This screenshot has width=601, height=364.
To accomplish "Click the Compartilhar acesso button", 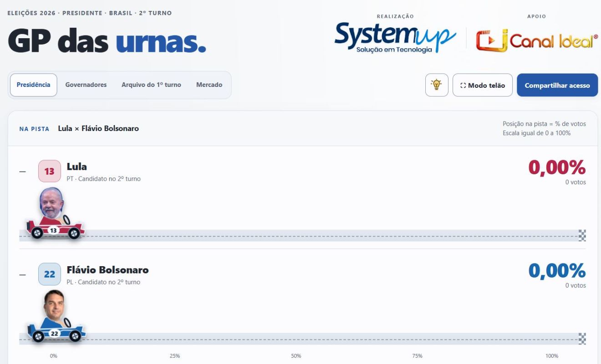I will (x=557, y=85).
